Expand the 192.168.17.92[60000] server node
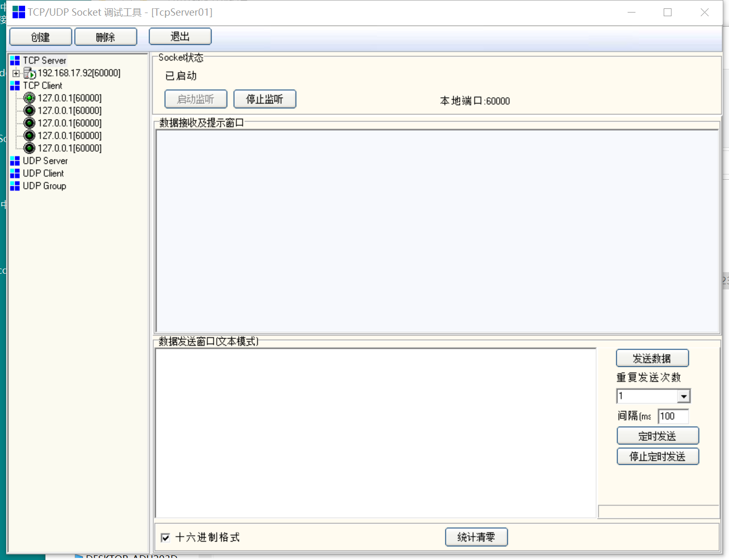The width and height of the screenshot is (729, 560). tap(16, 73)
